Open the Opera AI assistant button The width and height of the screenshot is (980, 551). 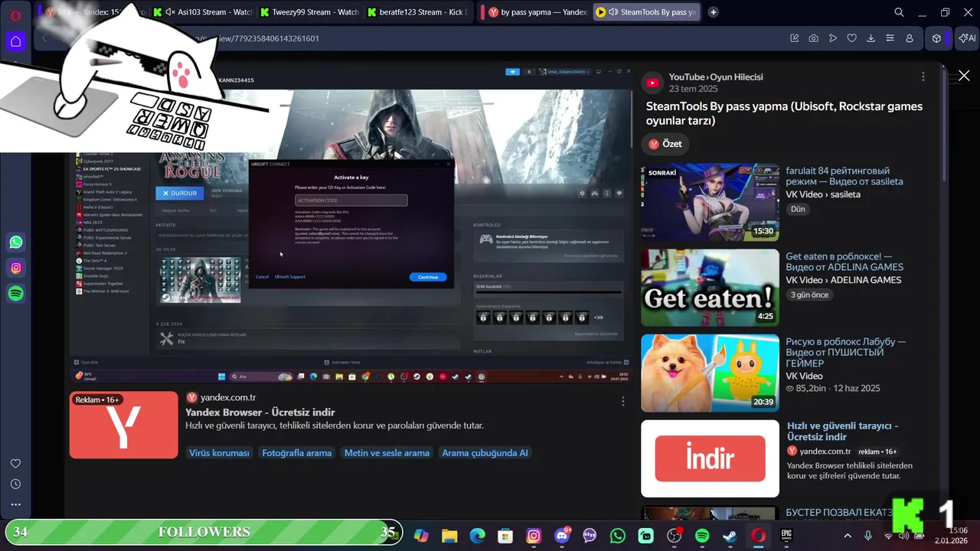pos(967,38)
